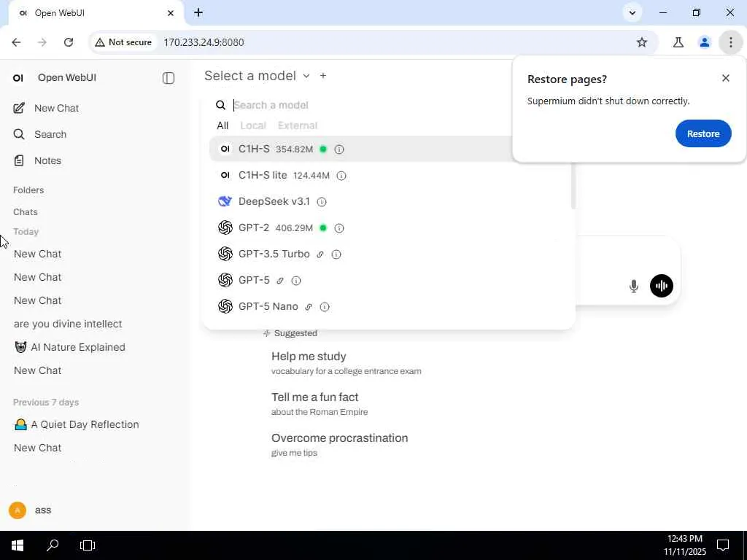This screenshot has height=560, width=747.
Task: Click the link icon beside GPT-5 Nano
Action: 309,307
